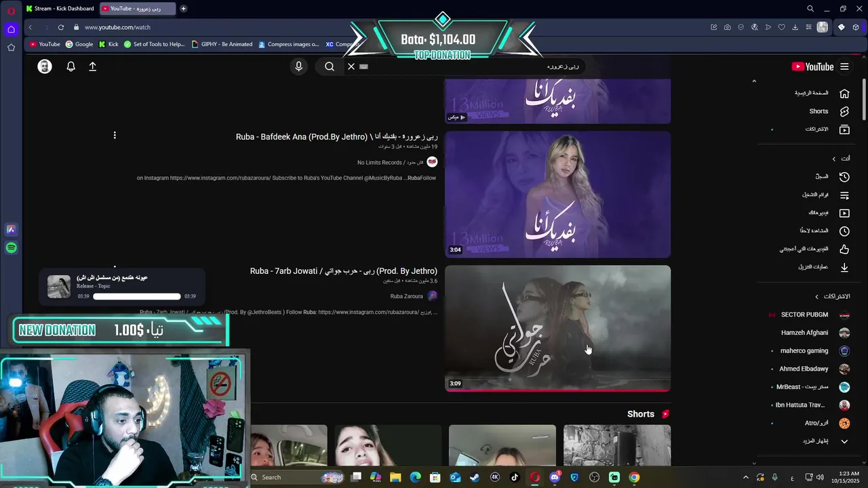
Task: Open Ruba Zaroura channel link
Action: coord(406,296)
